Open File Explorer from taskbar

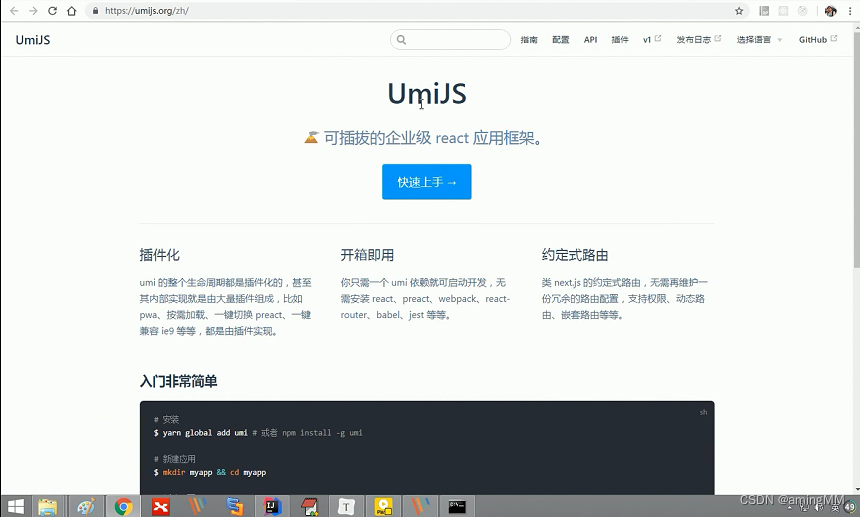pyautogui.click(x=48, y=507)
